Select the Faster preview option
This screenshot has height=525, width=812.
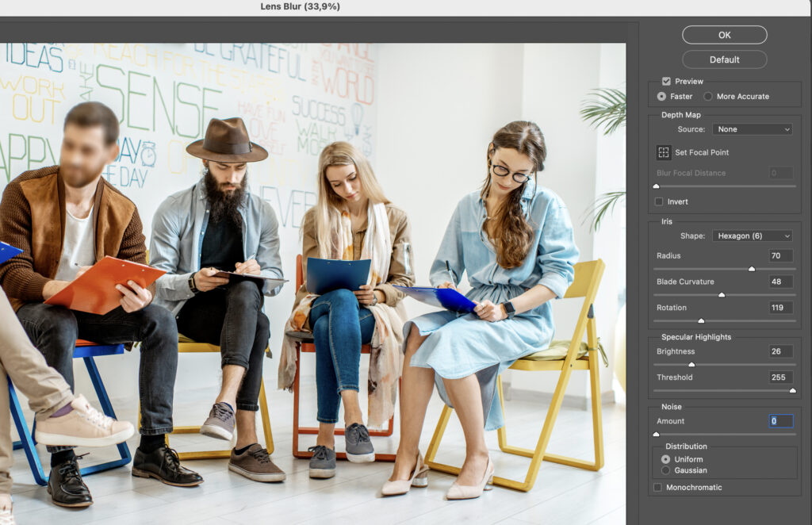[661, 96]
